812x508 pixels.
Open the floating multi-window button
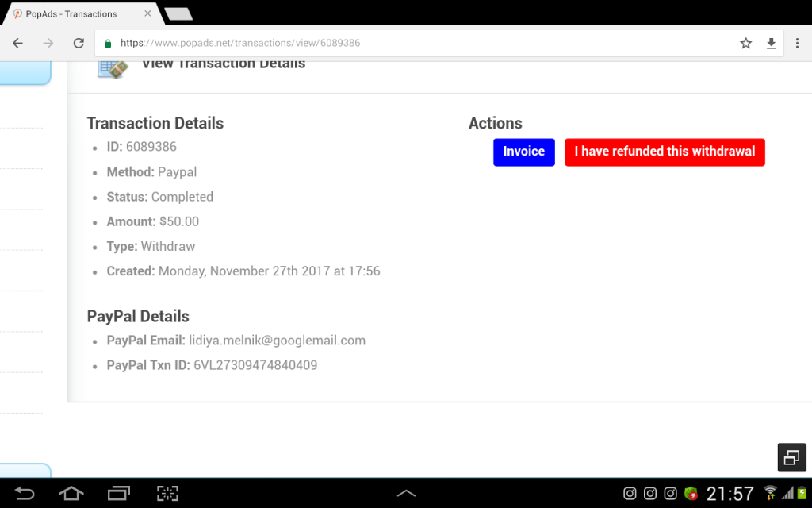[x=792, y=458]
